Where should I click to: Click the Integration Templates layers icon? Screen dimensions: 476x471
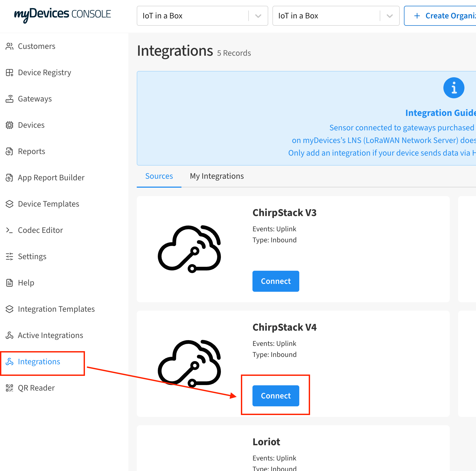point(9,309)
